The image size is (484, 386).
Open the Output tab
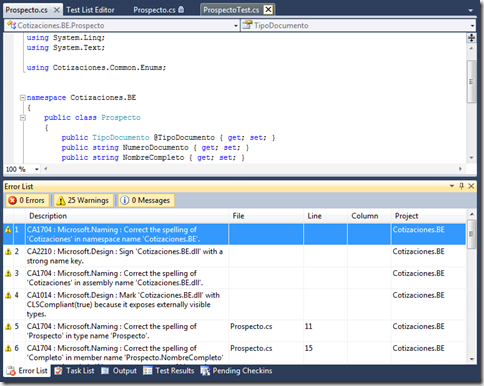click(x=119, y=371)
